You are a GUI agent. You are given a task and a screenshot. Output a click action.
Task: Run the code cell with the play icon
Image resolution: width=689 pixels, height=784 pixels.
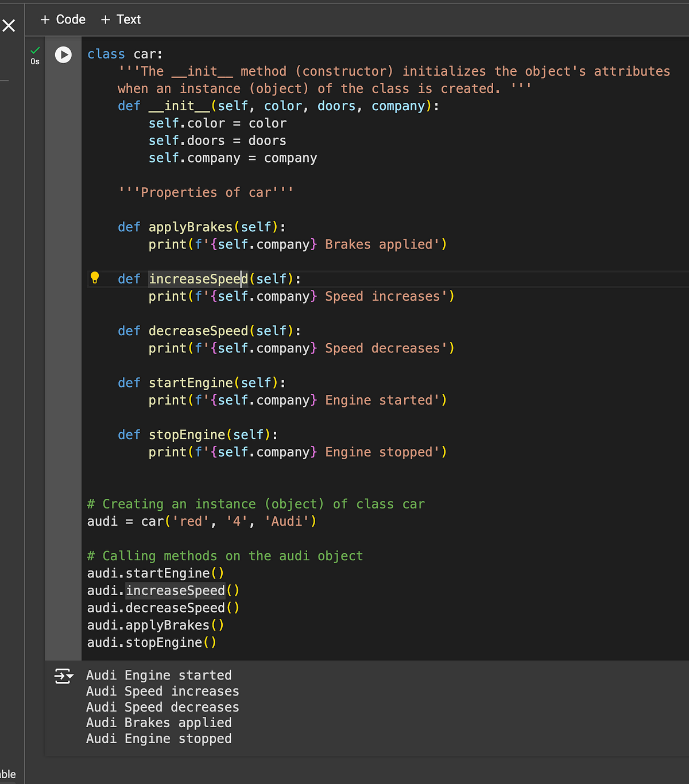point(63,55)
